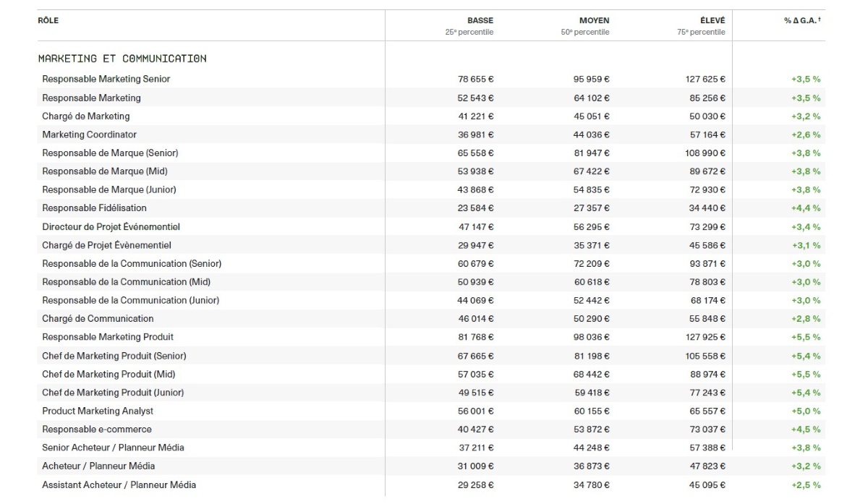Click the ÉLEVÉ column header
This screenshot has width=868, height=504.
point(712,20)
